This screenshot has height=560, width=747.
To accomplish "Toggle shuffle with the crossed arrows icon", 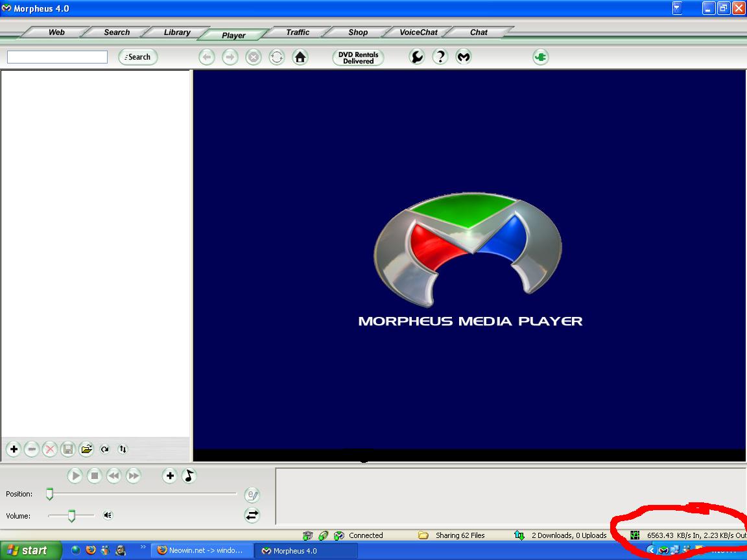I will tap(252, 515).
